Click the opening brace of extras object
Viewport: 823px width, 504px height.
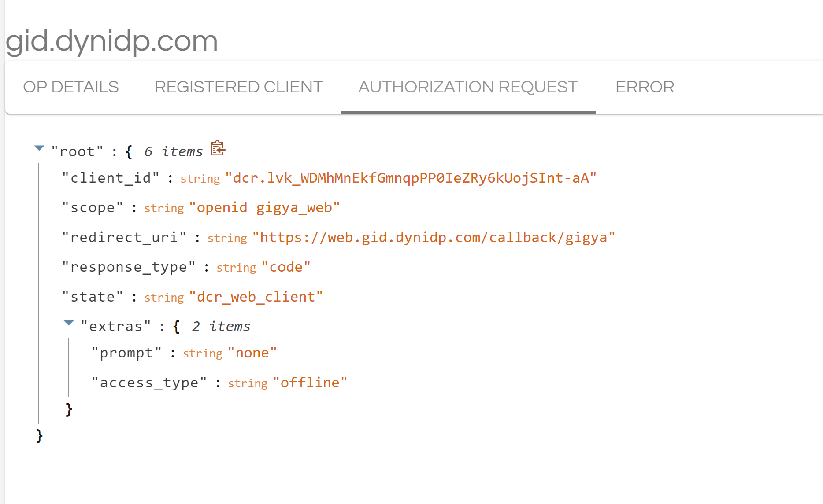coord(177,326)
